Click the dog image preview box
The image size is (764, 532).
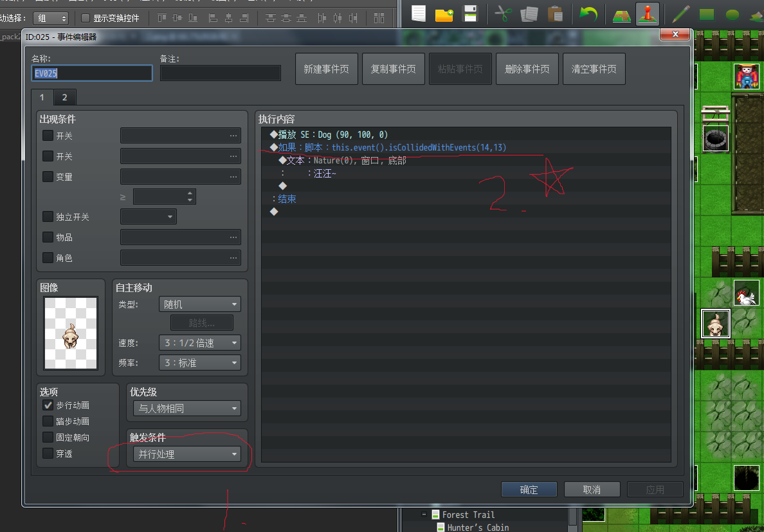(x=71, y=333)
